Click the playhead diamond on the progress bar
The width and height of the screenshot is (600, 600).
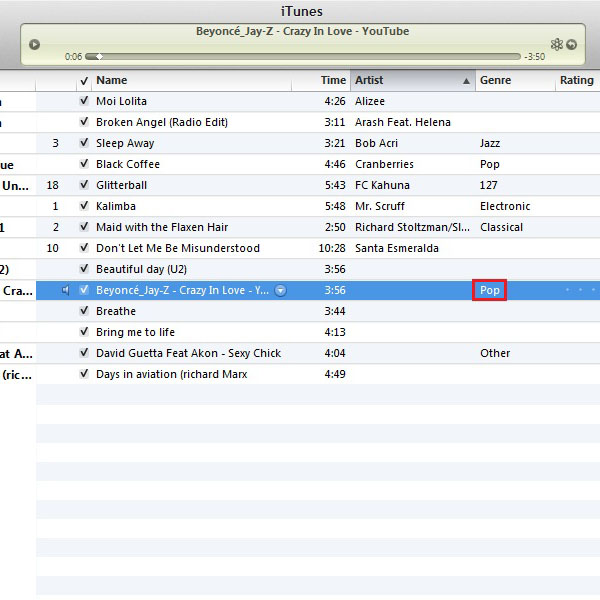coord(99,57)
